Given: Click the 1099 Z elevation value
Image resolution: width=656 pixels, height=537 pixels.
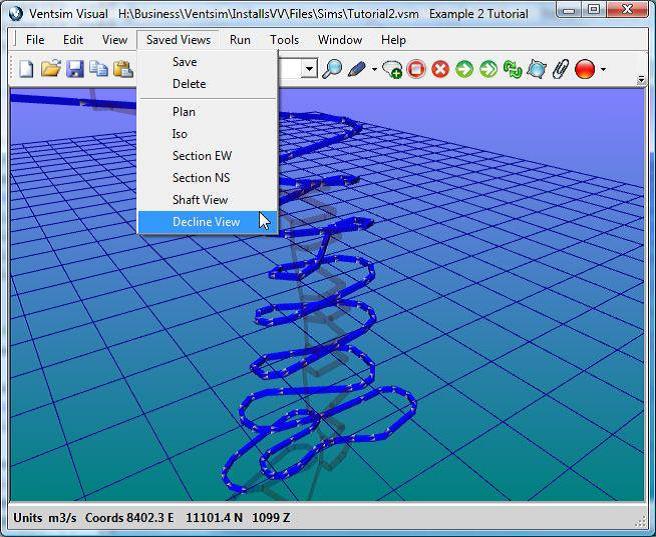Looking at the screenshot, I should tap(271, 518).
